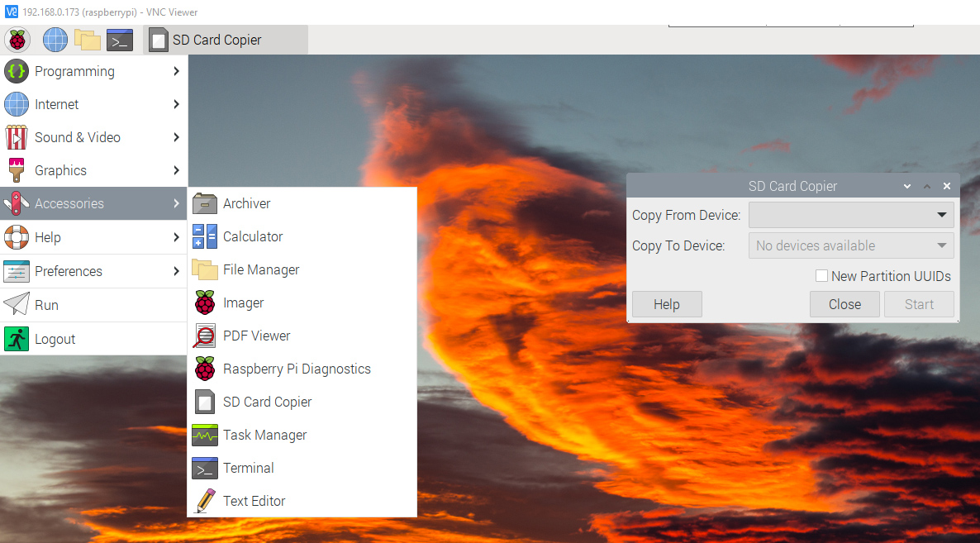980x543 pixels.
Task: Expand the Accessories submenu arrow
Action: click(x=176, y=203)
